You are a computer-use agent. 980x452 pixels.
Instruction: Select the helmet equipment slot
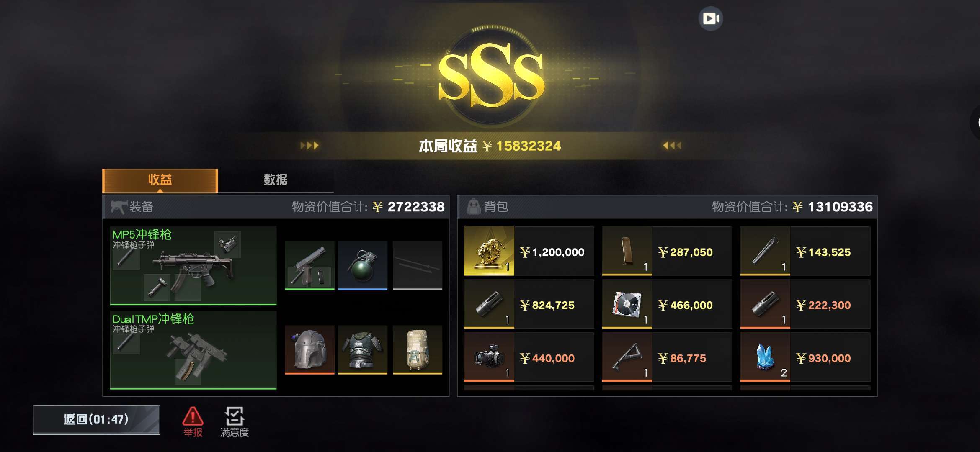click(309, 350)
